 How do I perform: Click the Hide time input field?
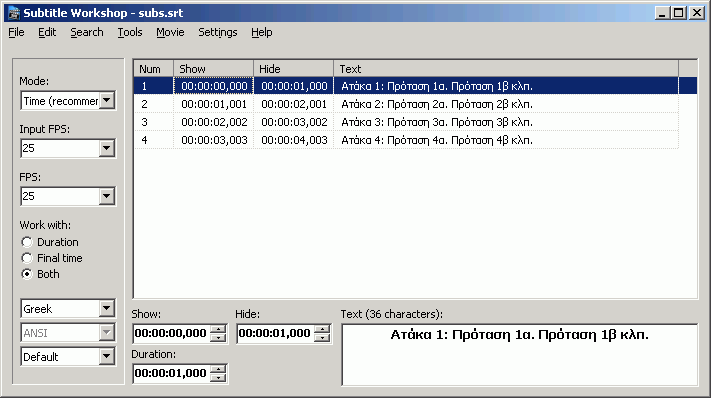click(x=276, y=333)
